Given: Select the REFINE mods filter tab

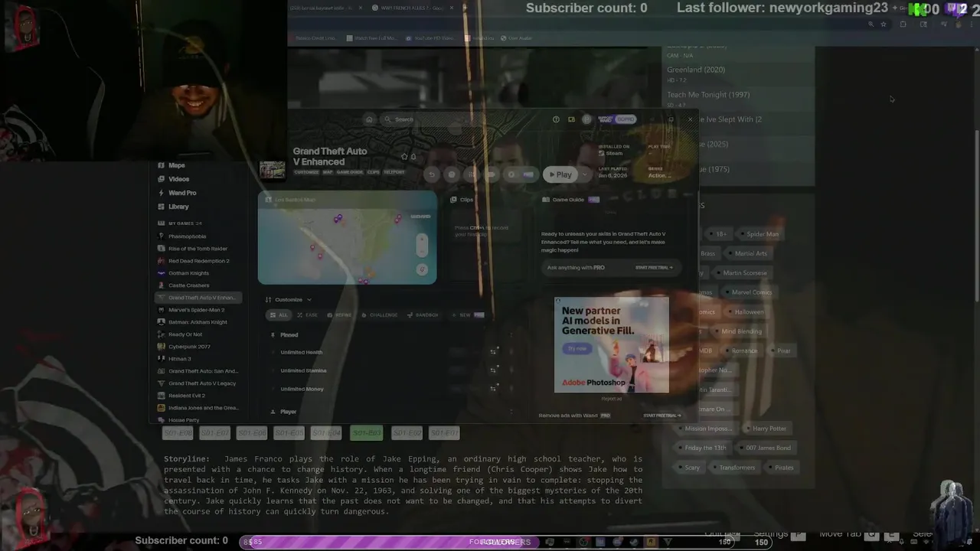Looking at the screenshot, I should (339, 315).
